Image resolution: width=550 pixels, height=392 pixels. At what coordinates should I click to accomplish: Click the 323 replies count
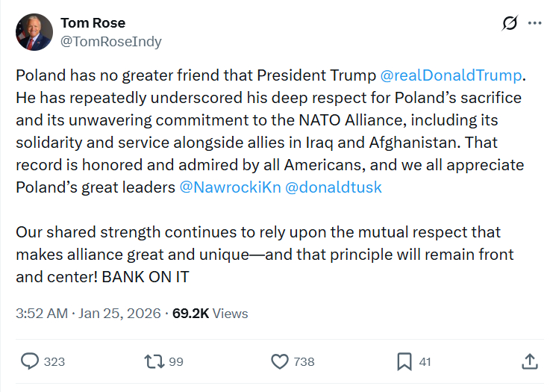click(54, 362)
